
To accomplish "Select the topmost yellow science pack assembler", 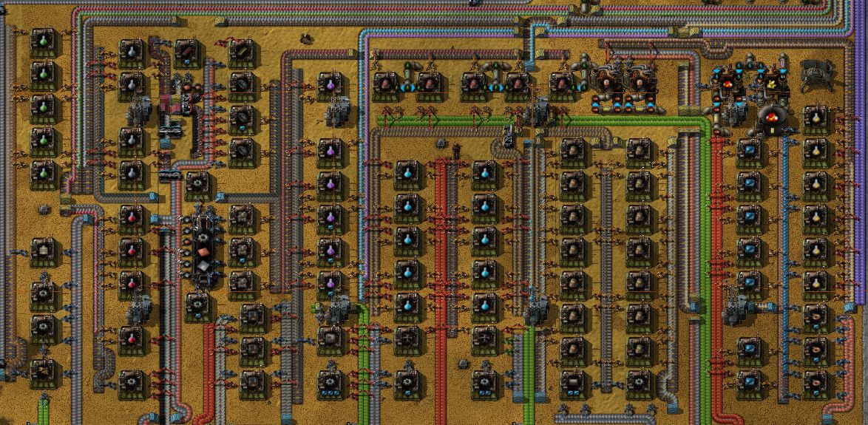I will 816,119.
